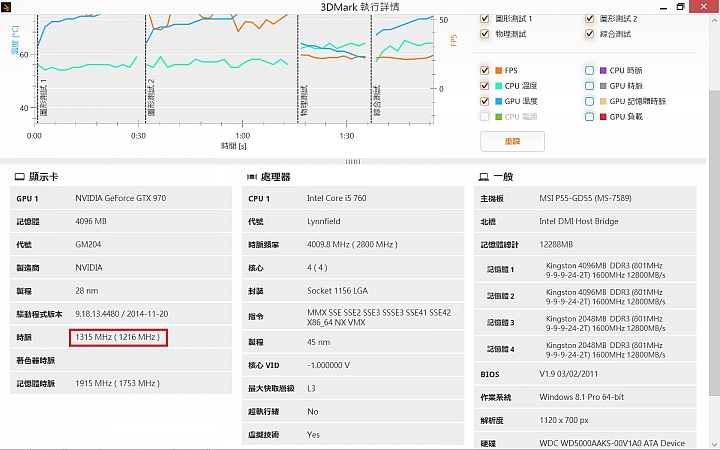
Task: Toggle the 物理測試 checkbox
Action: pos(484,34)
